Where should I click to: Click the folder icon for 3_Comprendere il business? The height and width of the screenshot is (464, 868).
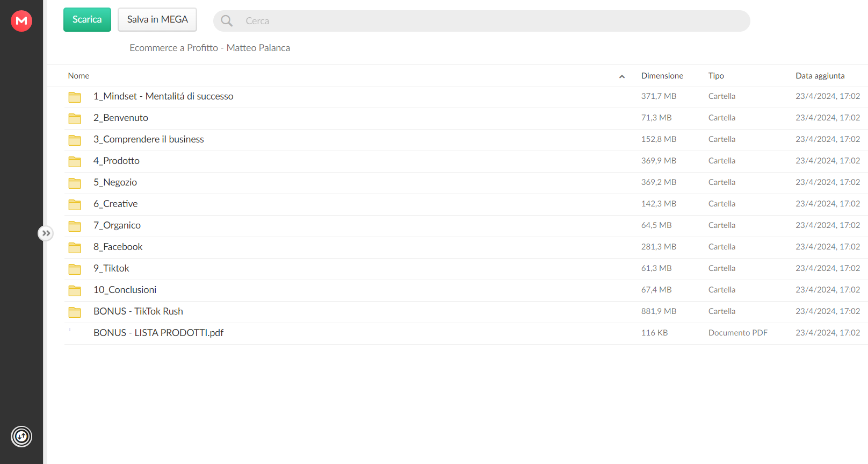(x=75, y=140)
